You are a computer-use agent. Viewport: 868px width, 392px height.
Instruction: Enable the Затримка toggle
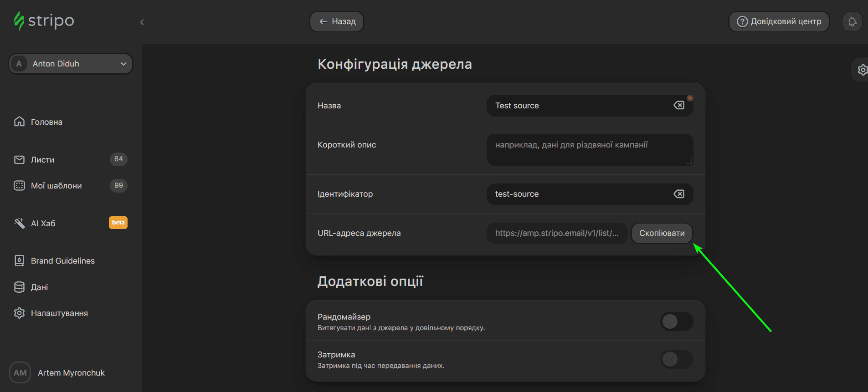[677, 359]
